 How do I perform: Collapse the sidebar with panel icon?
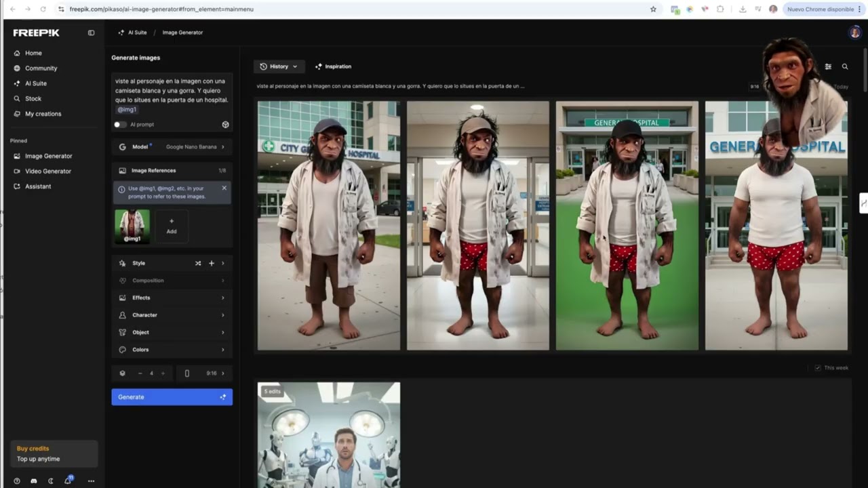pos(92,33)
